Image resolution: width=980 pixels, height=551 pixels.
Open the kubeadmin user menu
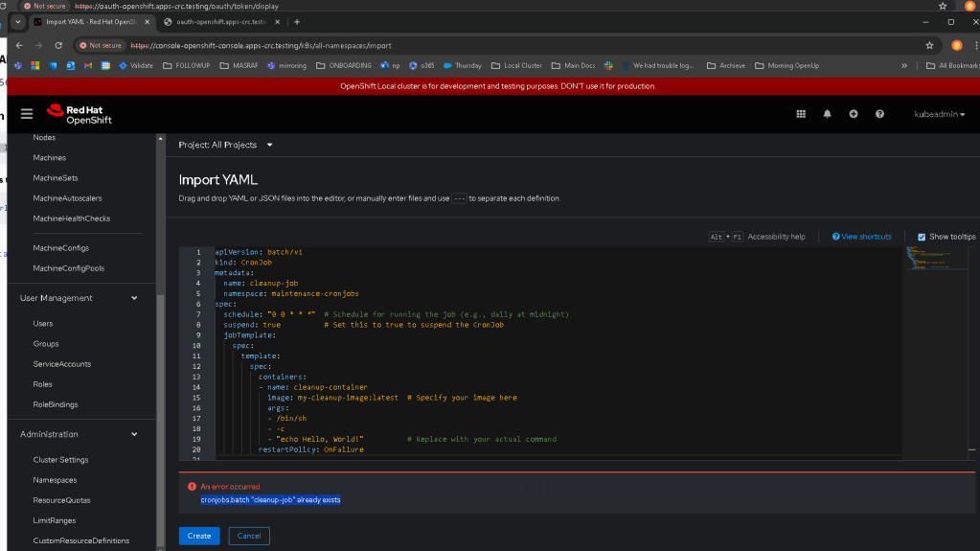pos(940,114)
